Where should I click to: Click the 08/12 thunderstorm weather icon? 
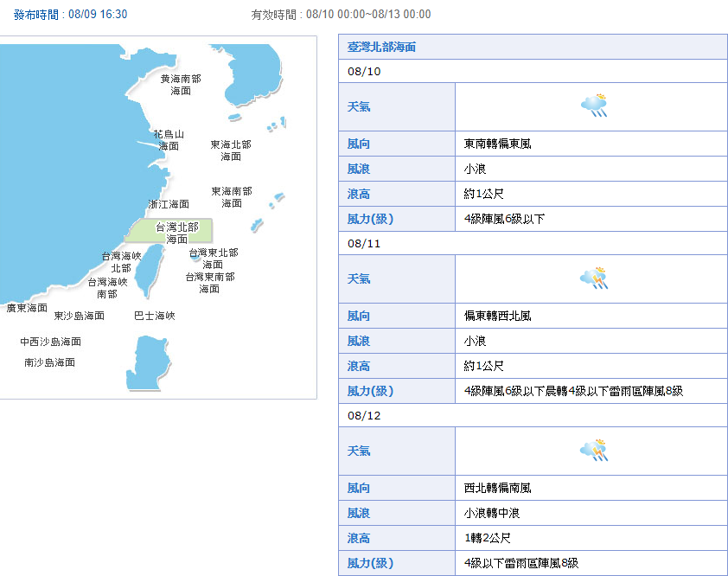tap(594, 450)
